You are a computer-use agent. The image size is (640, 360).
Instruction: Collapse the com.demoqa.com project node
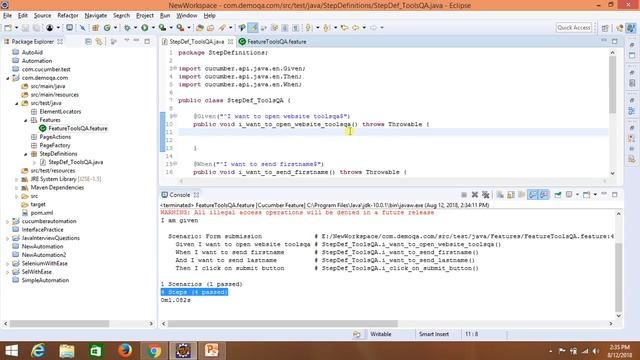point(8,78)
